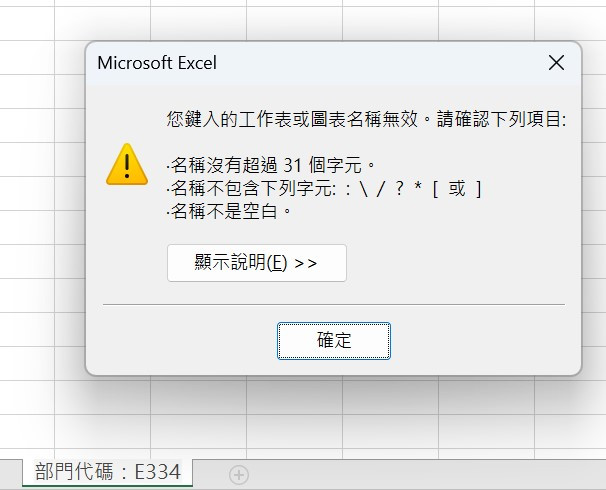The height and width of the screenshot is (490, 606).
Task: Select the worksheet cell above the new sheet icon
Action: 198,431
